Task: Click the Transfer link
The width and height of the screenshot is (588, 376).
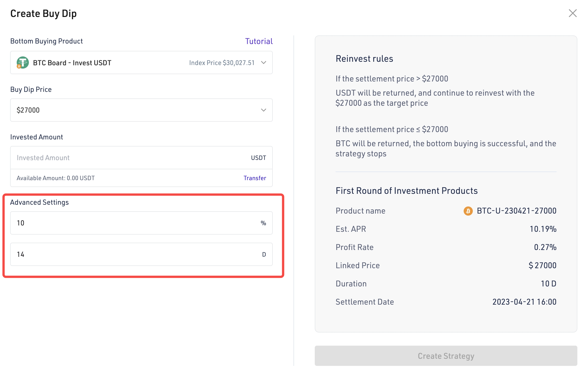Action: (255, 178)
